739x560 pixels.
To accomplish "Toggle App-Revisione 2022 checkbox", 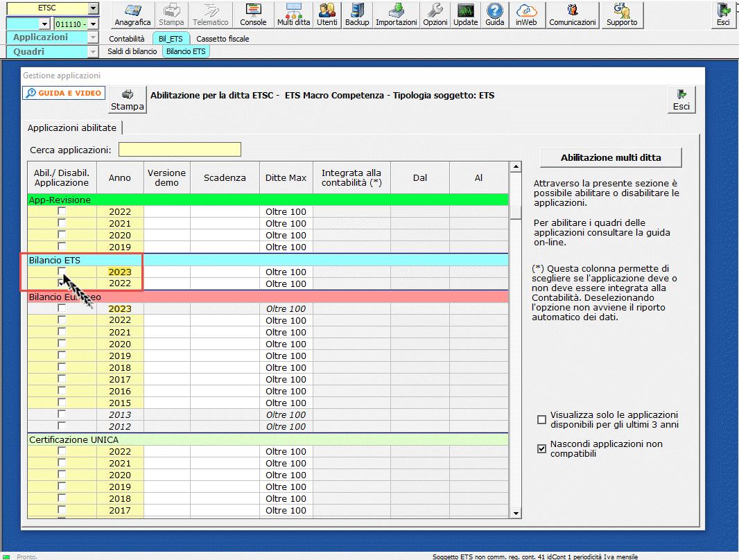I will pos(62,211).
